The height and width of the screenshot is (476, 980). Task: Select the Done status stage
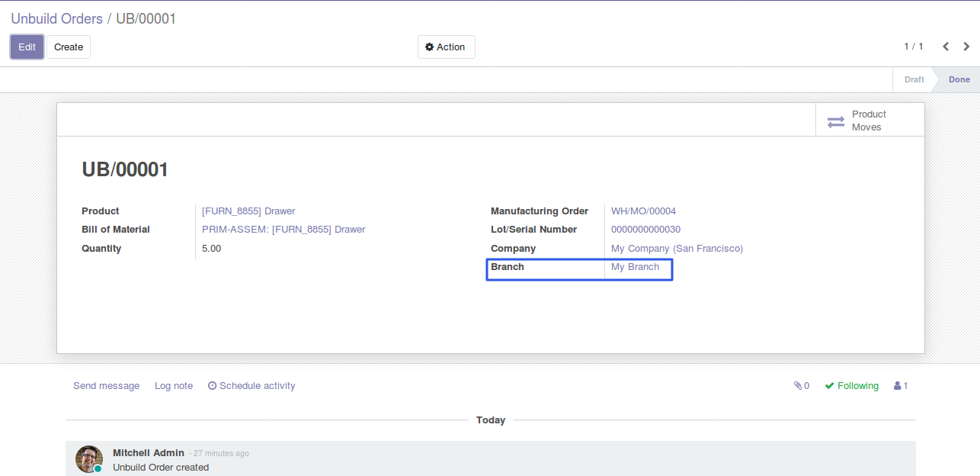click(959, 80)
